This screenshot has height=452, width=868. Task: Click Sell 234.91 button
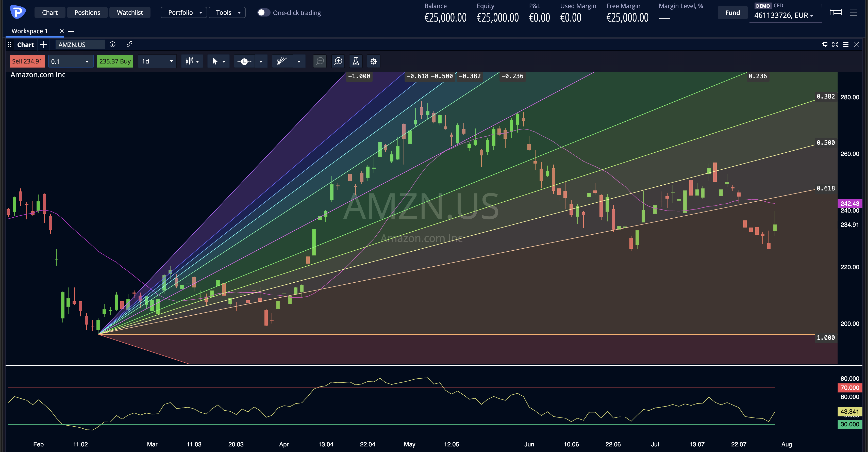(x=27, y=61)
